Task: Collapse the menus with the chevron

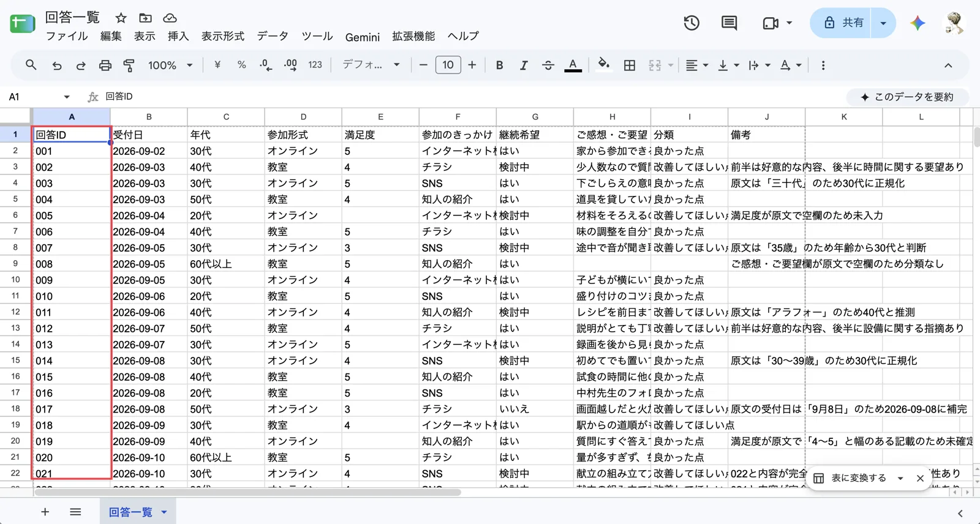Action: [948, 65]
